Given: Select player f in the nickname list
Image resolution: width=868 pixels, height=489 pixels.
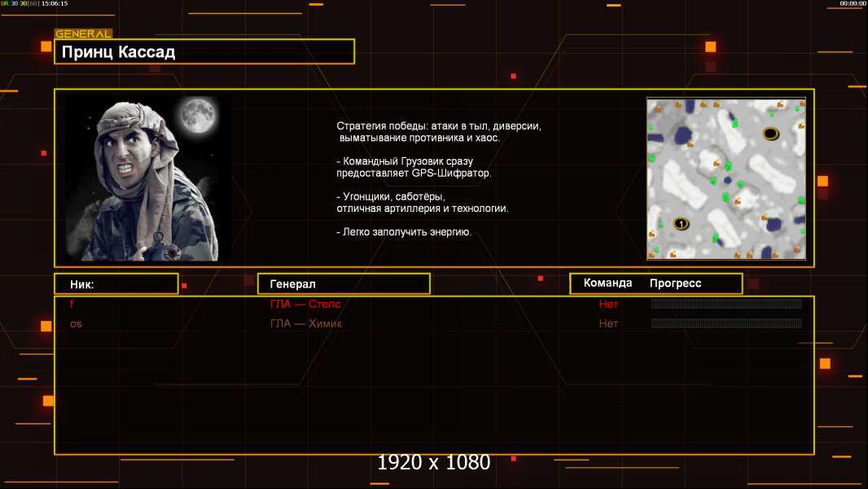Looking at the screenshot, I should (x=72, y=303).
